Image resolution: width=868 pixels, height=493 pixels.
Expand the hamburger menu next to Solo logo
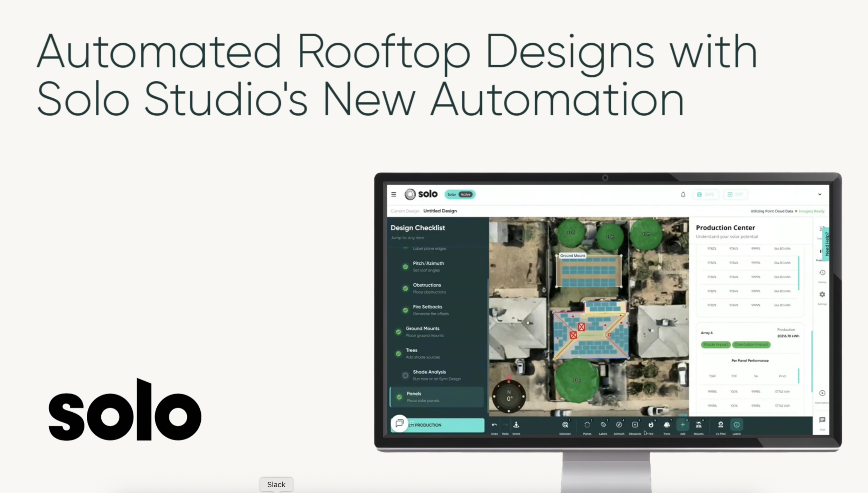tap(393, 194)
